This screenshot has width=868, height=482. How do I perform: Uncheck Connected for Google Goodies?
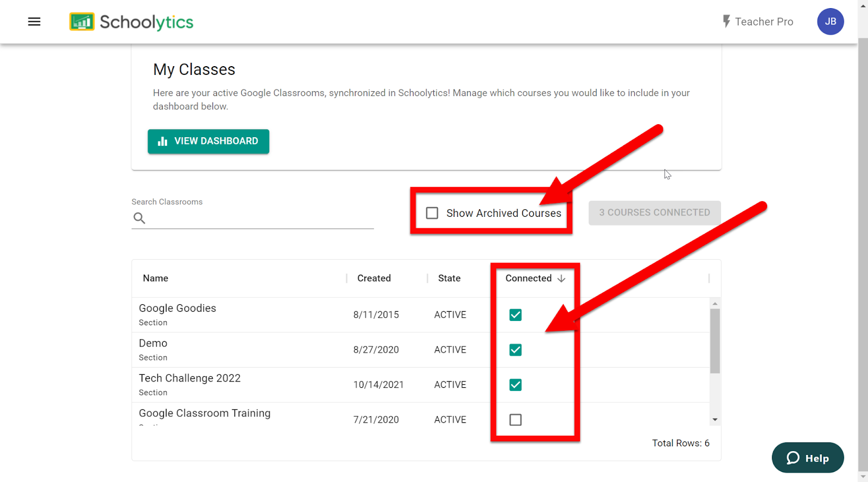coord(515,315)
